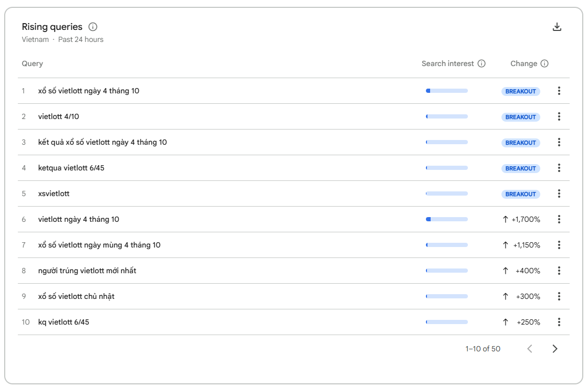
Task: Open more options for 'xổ số vietlott ngày 4 tháng 10'
Action: (559, 91)
